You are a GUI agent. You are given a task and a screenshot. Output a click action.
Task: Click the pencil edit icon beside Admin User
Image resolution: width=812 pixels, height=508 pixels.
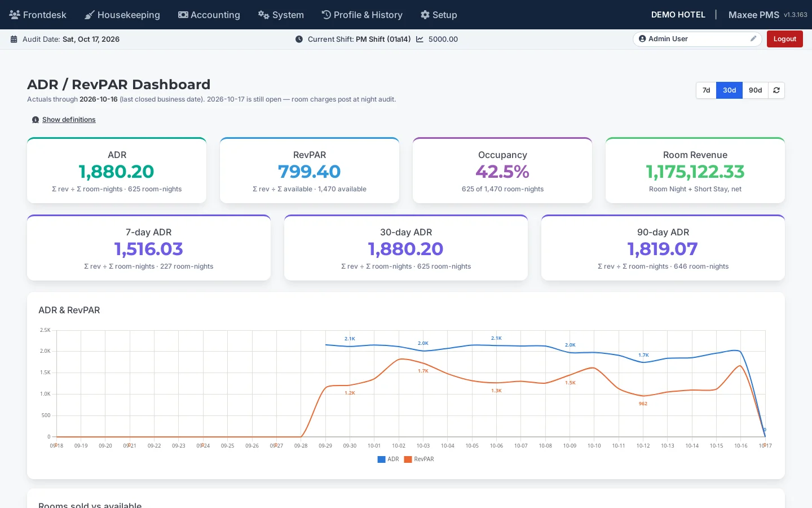pyautogui.click(x=753, y=38)
